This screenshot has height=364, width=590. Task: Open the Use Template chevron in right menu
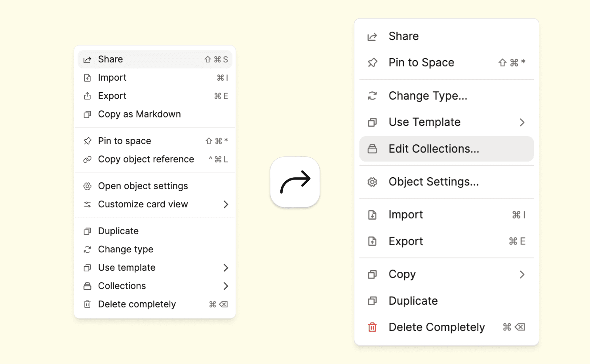click(522, 122)
